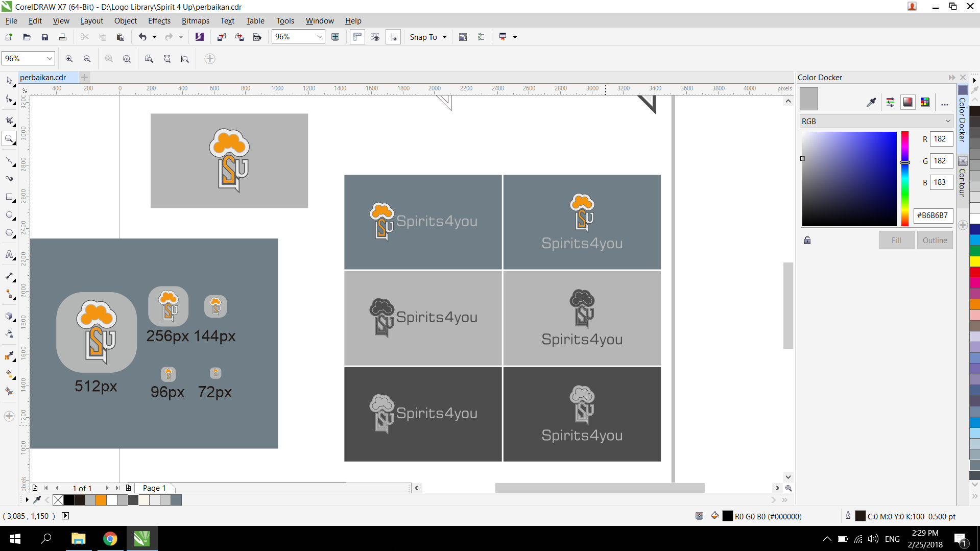The image size is (980, 551).
Task: Open the standard toolbar zoom level dropdown
Action: point(320,37)
